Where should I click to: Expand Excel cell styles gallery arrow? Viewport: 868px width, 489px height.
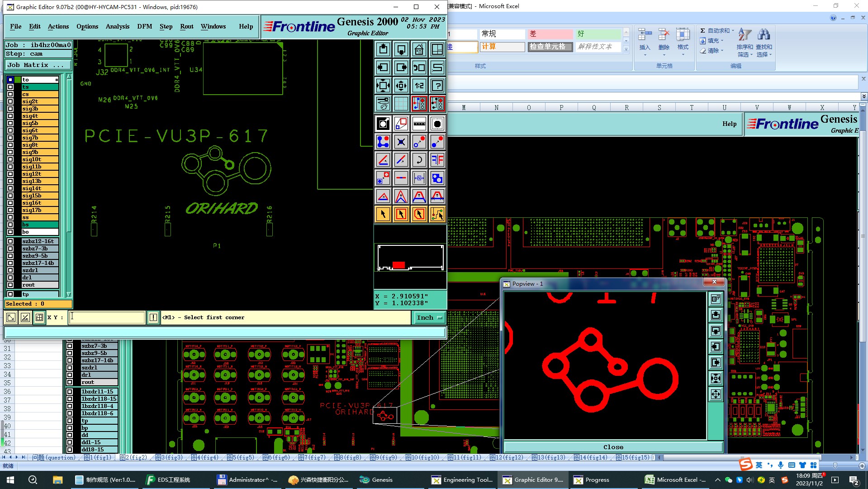[626, 50]
